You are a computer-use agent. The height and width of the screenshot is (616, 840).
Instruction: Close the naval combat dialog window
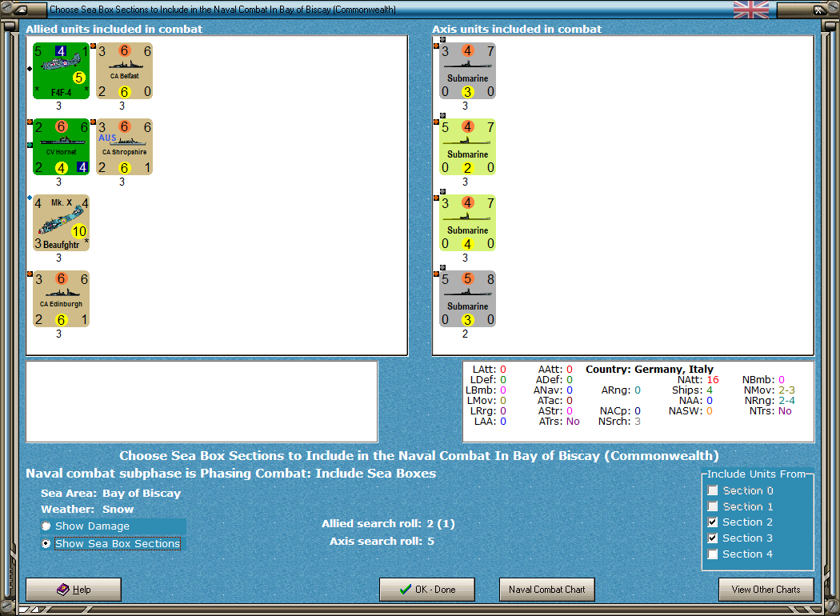click(x=818, y=9)
